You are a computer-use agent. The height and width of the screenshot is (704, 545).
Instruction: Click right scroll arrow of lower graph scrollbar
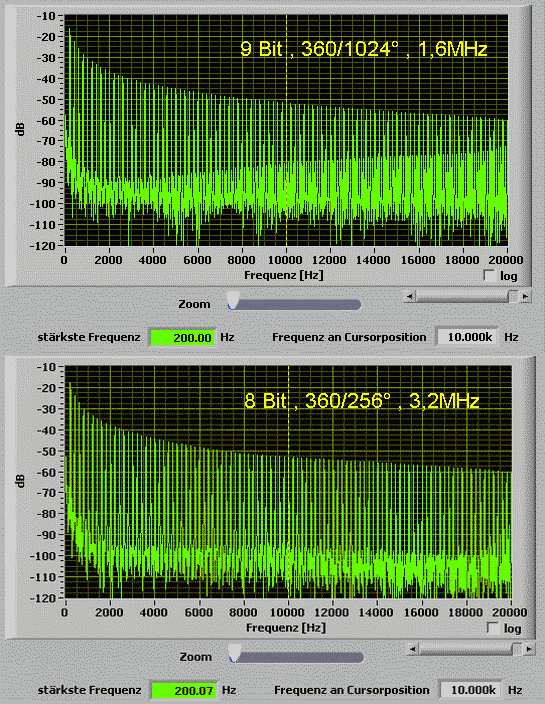point(529,649)
